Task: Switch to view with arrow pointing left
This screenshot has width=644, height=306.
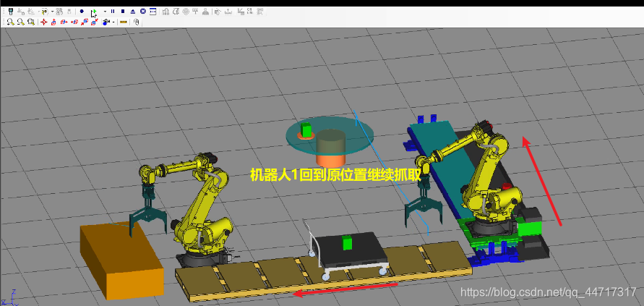Action: (x=74, y=22)
